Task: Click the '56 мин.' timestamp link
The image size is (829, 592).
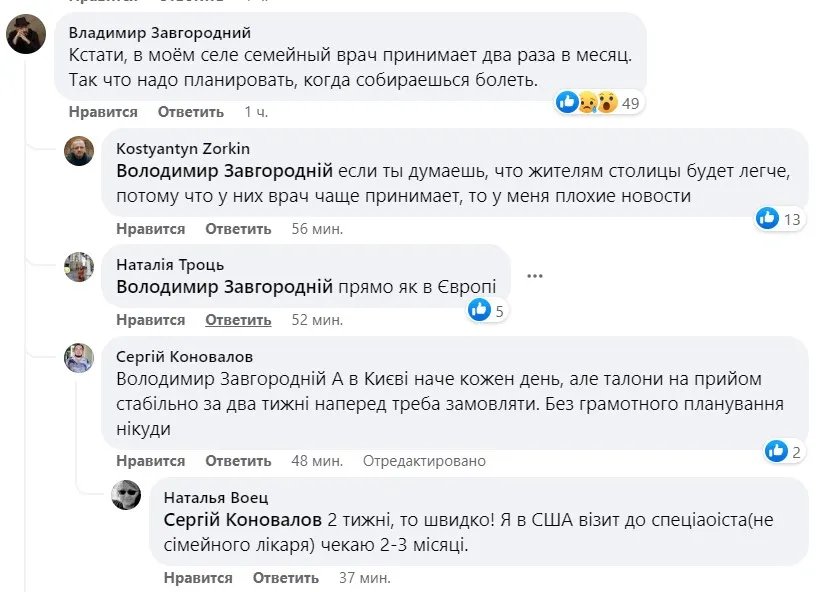Action: 317,229
